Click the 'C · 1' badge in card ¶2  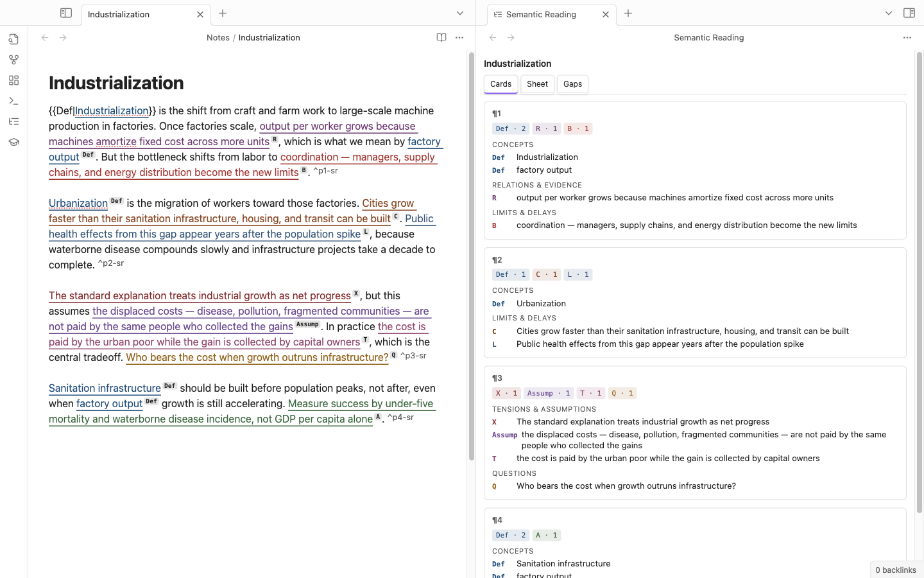coord(547,274)
